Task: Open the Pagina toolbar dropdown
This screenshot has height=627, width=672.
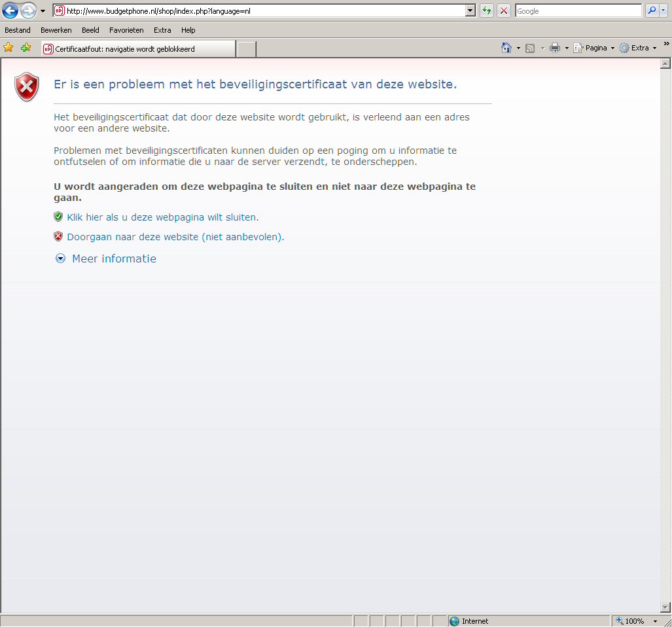Action: coord(595,48)
